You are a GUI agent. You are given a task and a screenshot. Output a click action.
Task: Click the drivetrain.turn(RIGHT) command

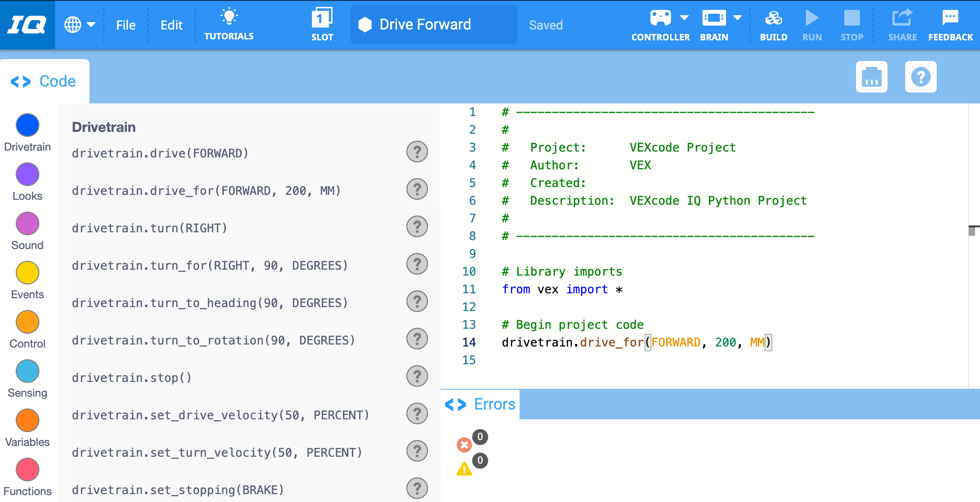point(149,228)
